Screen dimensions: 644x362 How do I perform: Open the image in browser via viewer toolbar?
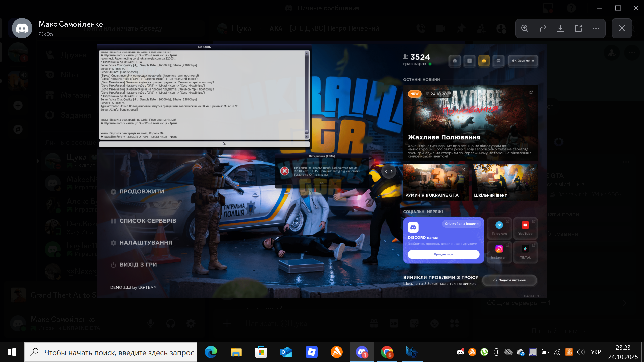pyautogui.click(x=578, y=28)
